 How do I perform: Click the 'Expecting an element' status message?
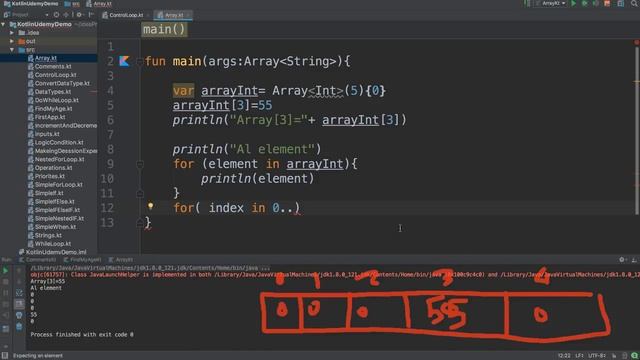[38, 356]
